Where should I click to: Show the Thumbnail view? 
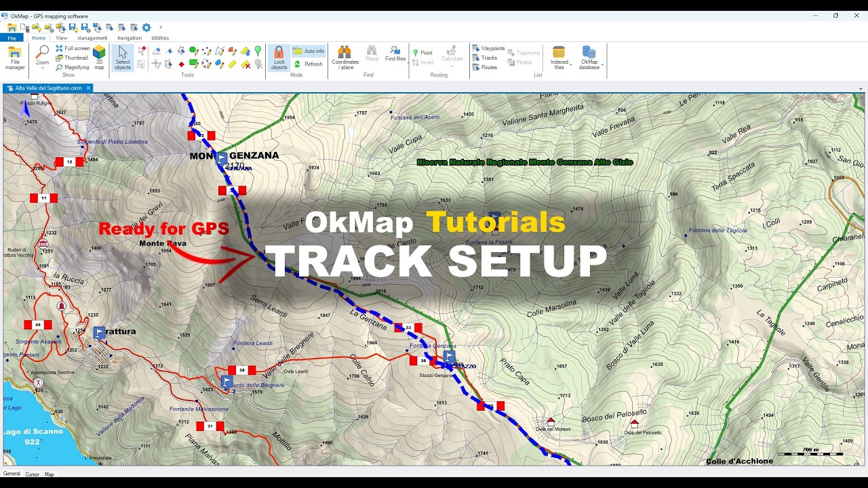tap(72, 58)
